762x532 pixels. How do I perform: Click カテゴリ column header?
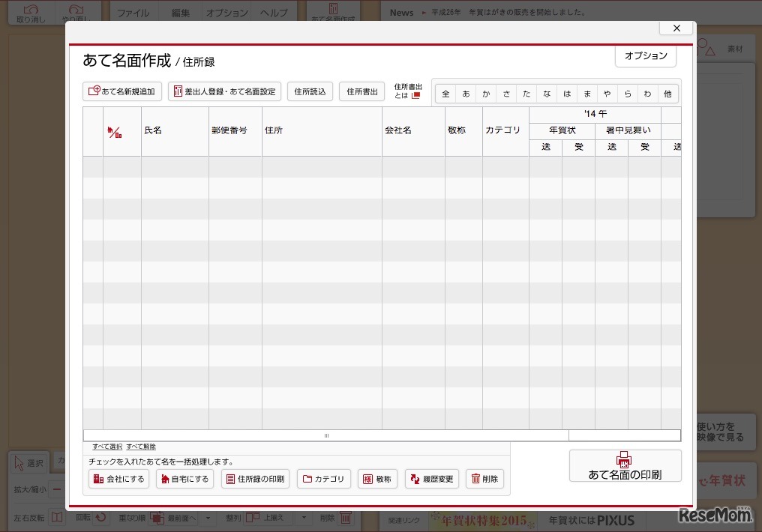[505, 132]
